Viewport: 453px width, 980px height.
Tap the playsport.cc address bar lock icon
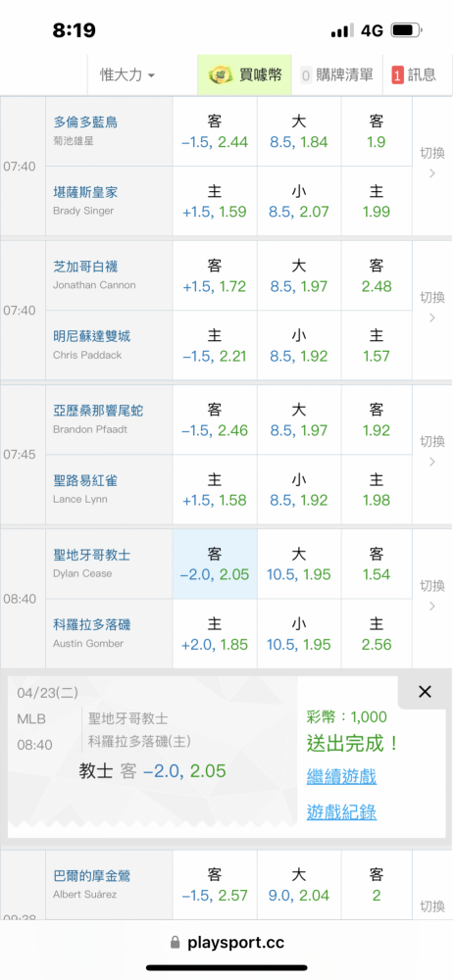pyautogui.click(x=175, y=942)
